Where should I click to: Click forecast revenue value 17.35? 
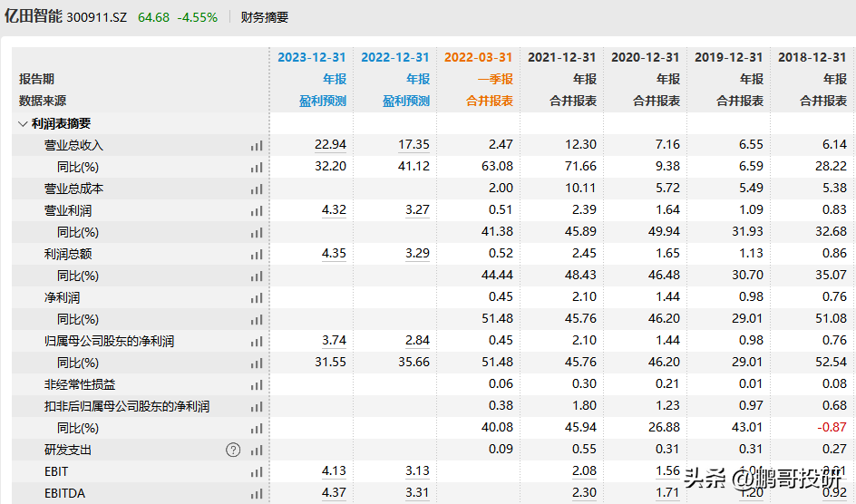point(413,144)
